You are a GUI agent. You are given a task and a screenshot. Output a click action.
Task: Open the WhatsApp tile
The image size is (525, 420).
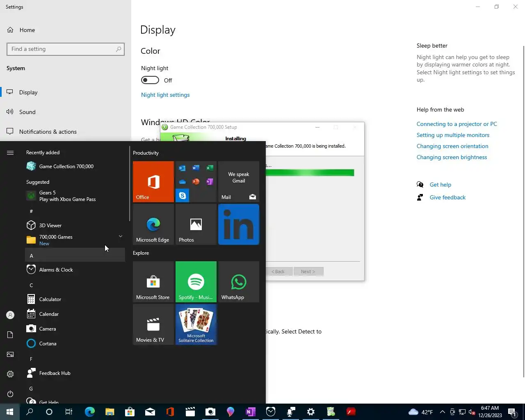point(239,282)
